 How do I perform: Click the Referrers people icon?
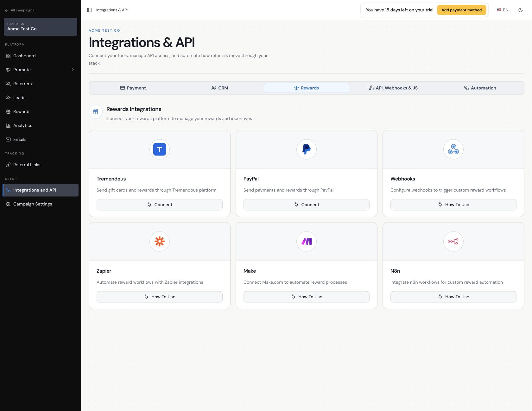point(8,84)
